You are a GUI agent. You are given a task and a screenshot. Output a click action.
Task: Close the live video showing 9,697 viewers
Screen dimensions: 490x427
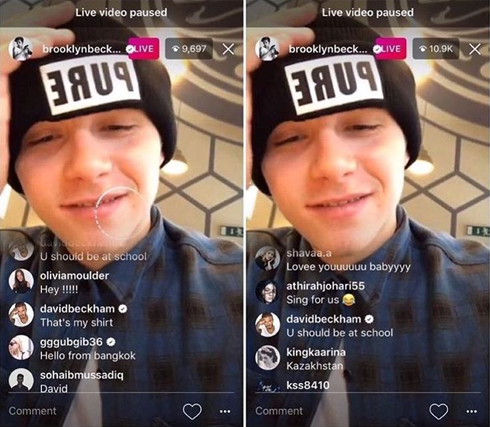click(228, 49)
